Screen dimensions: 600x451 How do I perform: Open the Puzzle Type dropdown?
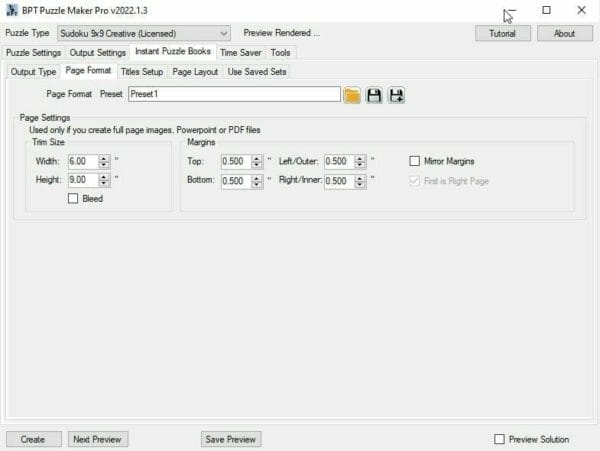pyautogui.click(x=143, y=34)
